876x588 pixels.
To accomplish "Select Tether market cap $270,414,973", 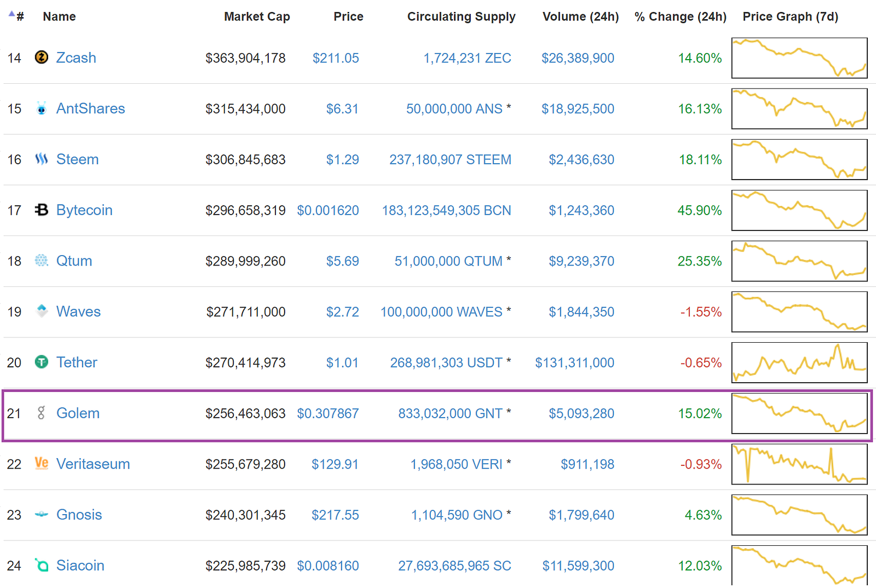I will (245, 362).
